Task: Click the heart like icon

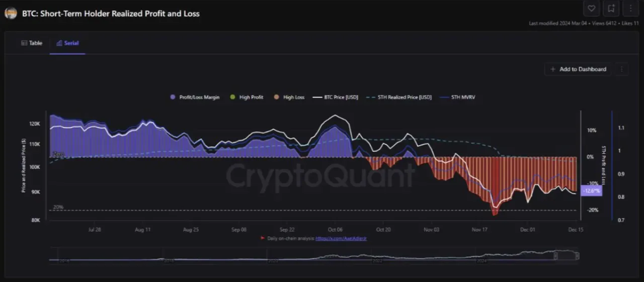Action: [x=592, y=8]
